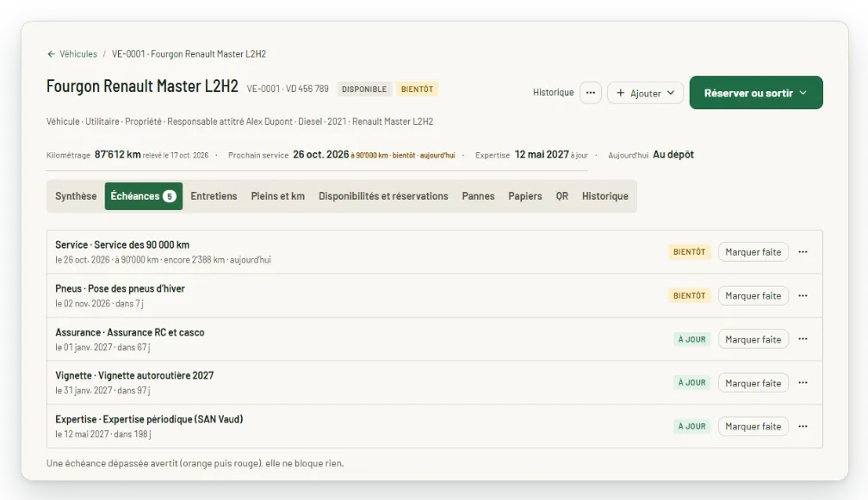The image size is (868, 500).
Task: Open more options for Vignette autoroutière 2027
Action: click(803, 383)
